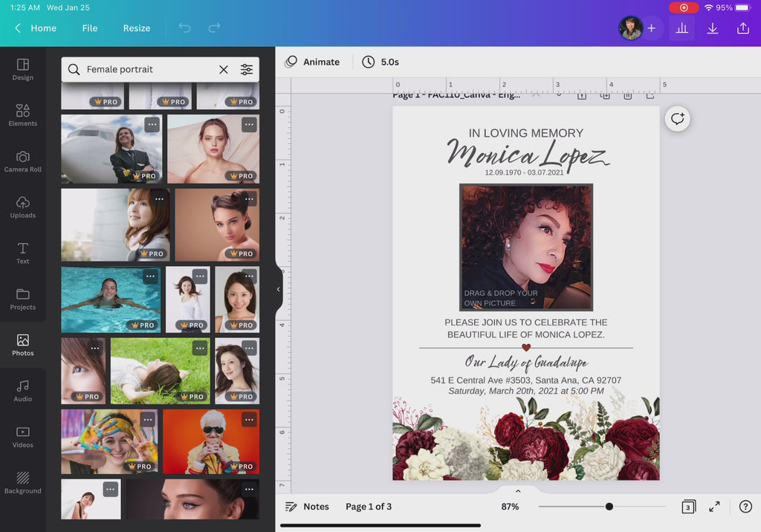Open options for the grass photo

pos(200,348)
